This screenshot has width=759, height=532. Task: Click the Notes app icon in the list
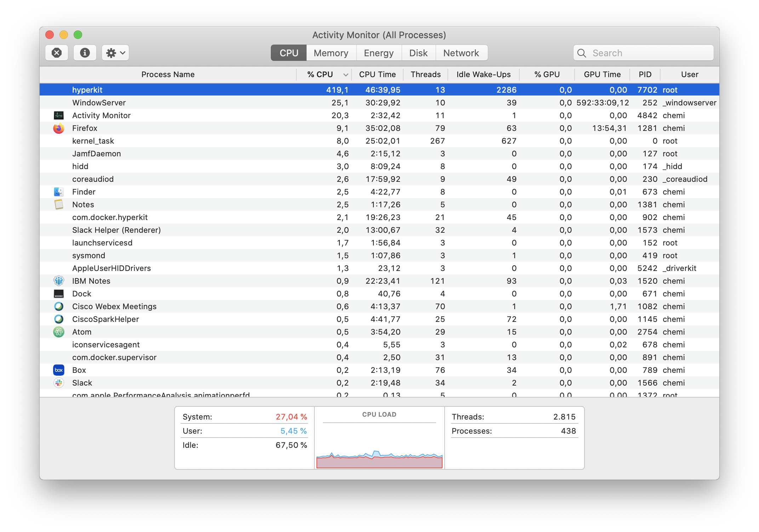(59, 204)
